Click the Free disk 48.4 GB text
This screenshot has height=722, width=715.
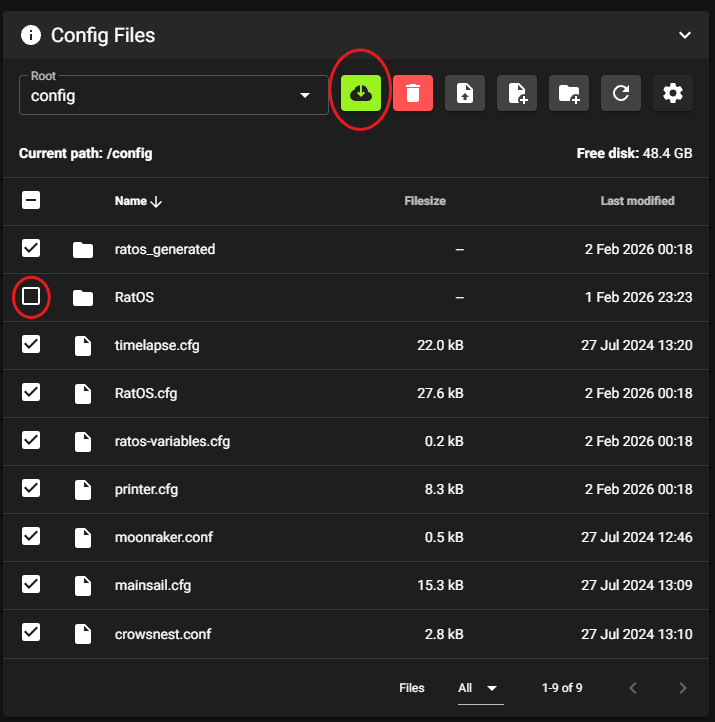(x=634, y=153)
